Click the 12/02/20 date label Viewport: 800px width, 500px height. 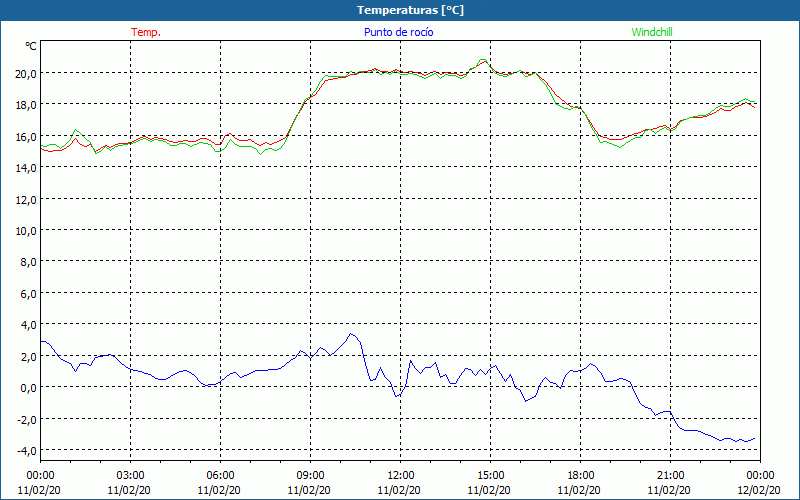[x=759, y=490]
